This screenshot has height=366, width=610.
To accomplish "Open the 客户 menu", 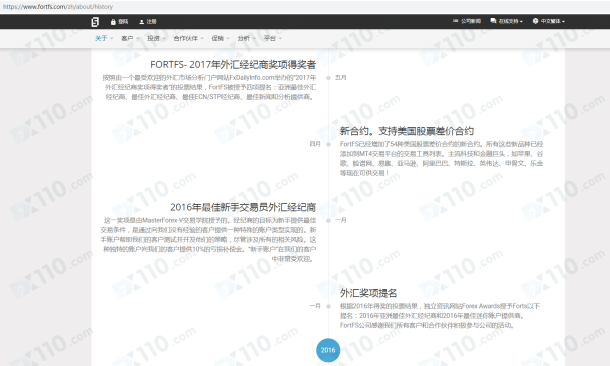I will (127, 38).
